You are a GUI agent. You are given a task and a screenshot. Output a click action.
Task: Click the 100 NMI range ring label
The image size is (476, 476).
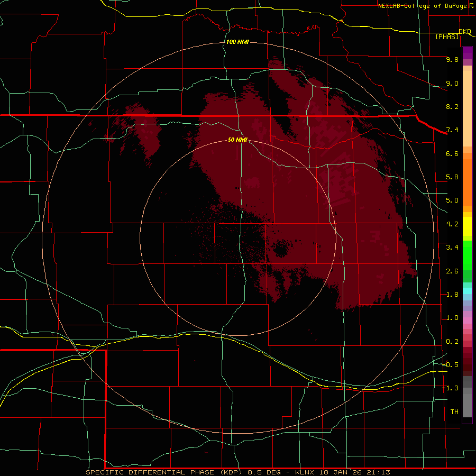pyautogui.click(x=237, y=42)
